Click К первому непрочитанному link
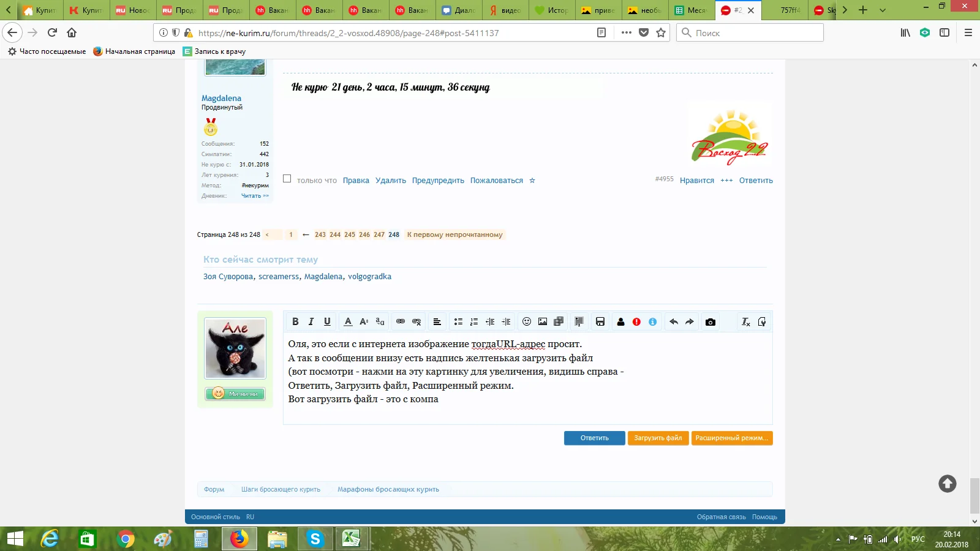Screen dimensions: 980x551 coord(454,234)
